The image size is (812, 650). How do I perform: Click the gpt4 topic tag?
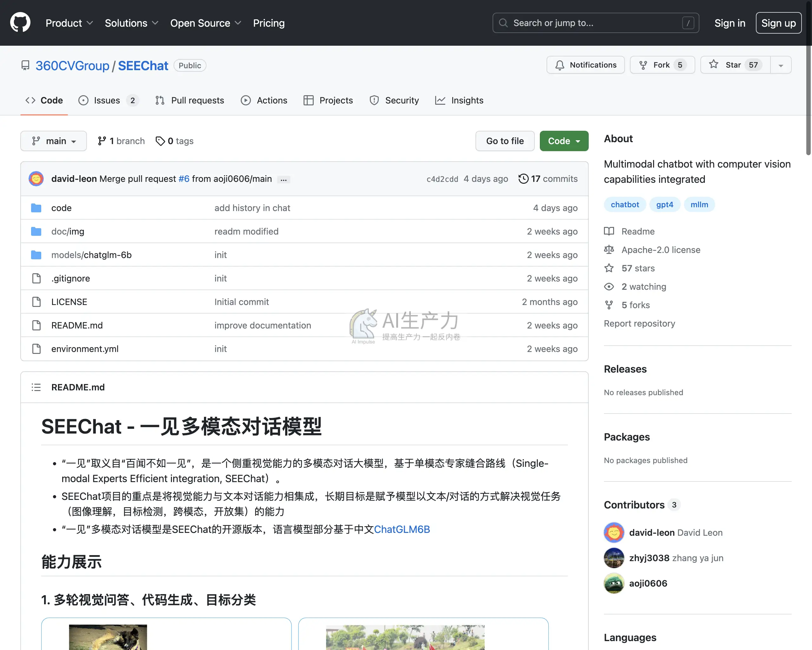(665, 205)
